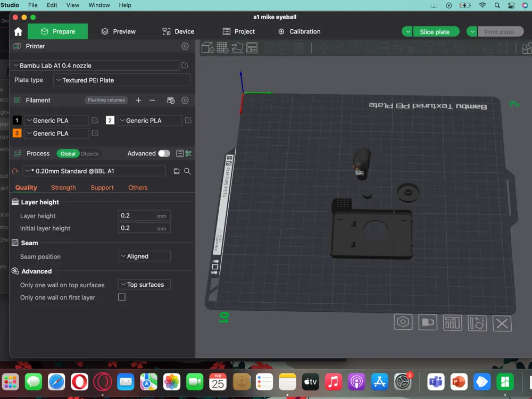Viewport: 532px width, 399px height.
Task: Open plate settings hexagon icon
Action: tap(403, 322)
